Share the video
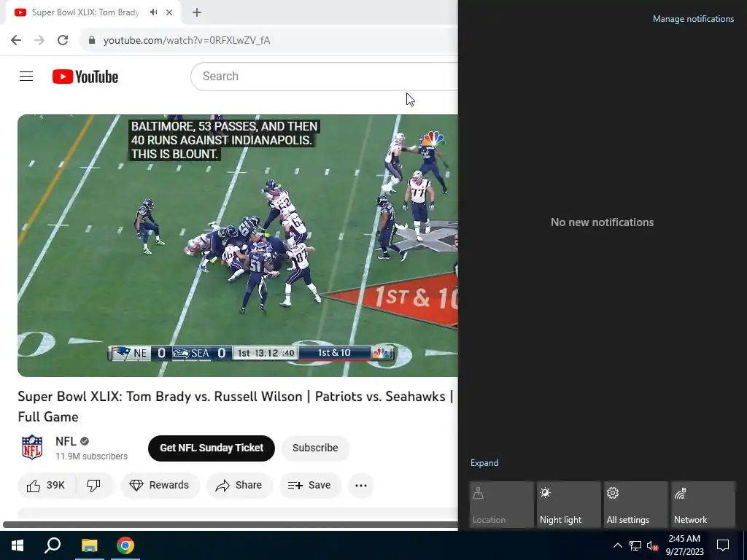This screenshot has height=560, width=747. click(239, 485)
